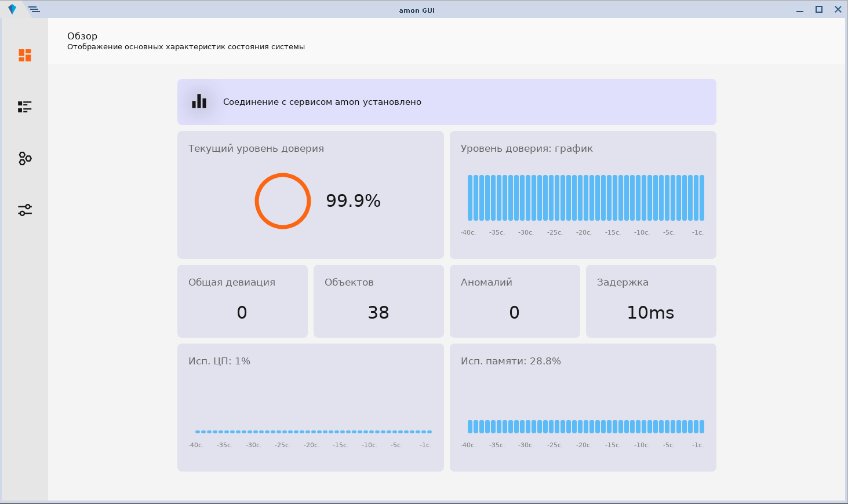
Task: Open the settings sliders sidebar icon
Action: tap(25, 210)
